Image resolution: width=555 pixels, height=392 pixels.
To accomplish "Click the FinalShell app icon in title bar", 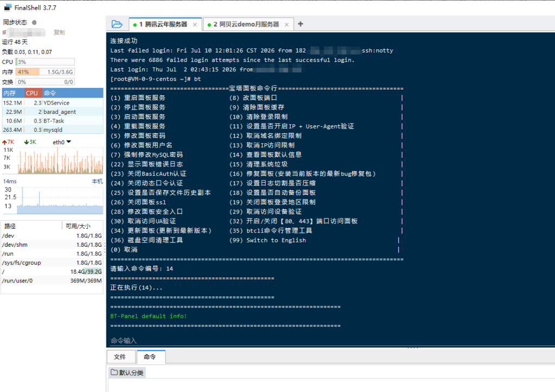I will (8, 8).
